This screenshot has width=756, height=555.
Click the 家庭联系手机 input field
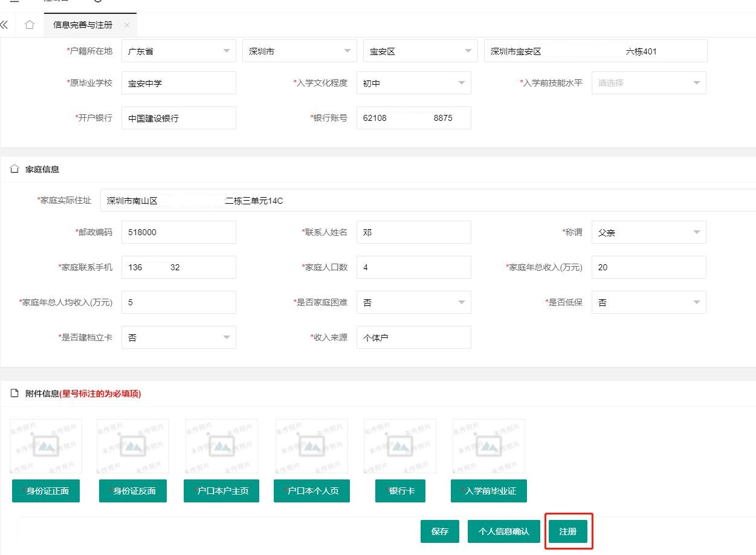pyautogui.click(x=179, y=267)
